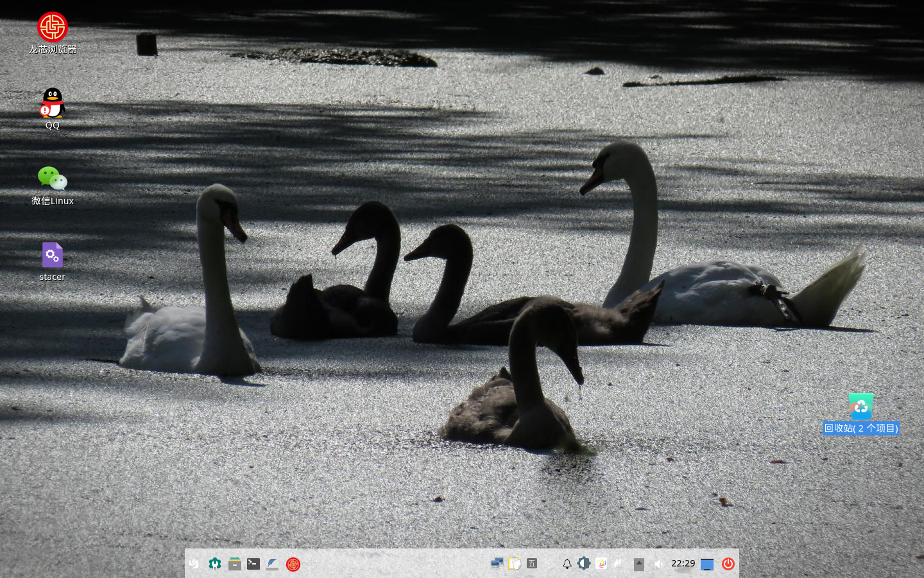This screenshot has width=924, height=578.
Task: Launch the terminal from the taskbar
Action: point(253,564)
